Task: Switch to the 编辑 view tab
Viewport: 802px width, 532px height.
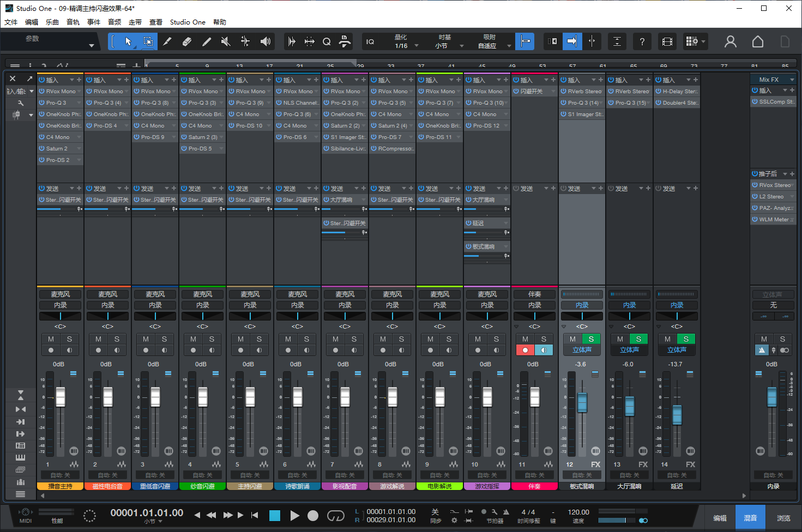Action: [x=720, y=517]
